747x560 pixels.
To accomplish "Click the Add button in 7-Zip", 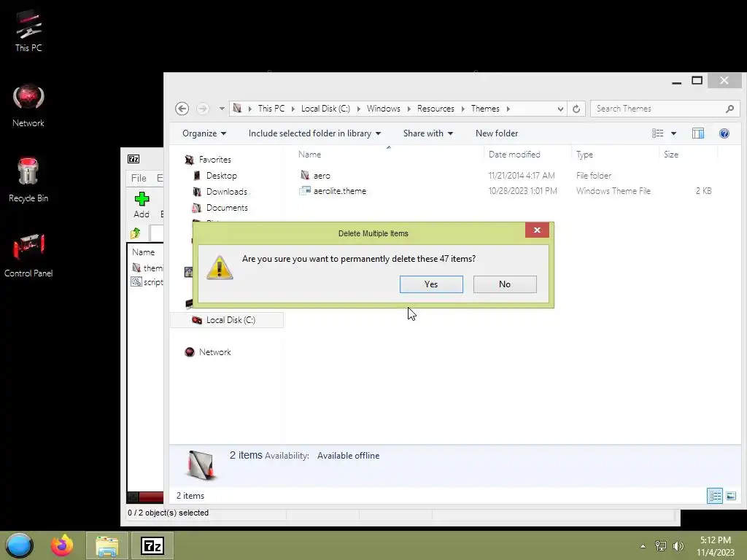I will pos(142,205).
